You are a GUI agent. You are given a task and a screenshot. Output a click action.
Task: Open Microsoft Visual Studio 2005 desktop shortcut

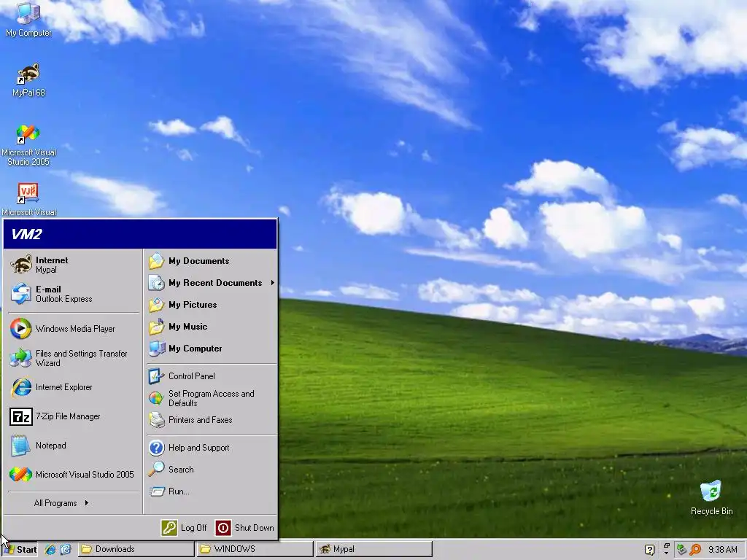tap(28, 144)
